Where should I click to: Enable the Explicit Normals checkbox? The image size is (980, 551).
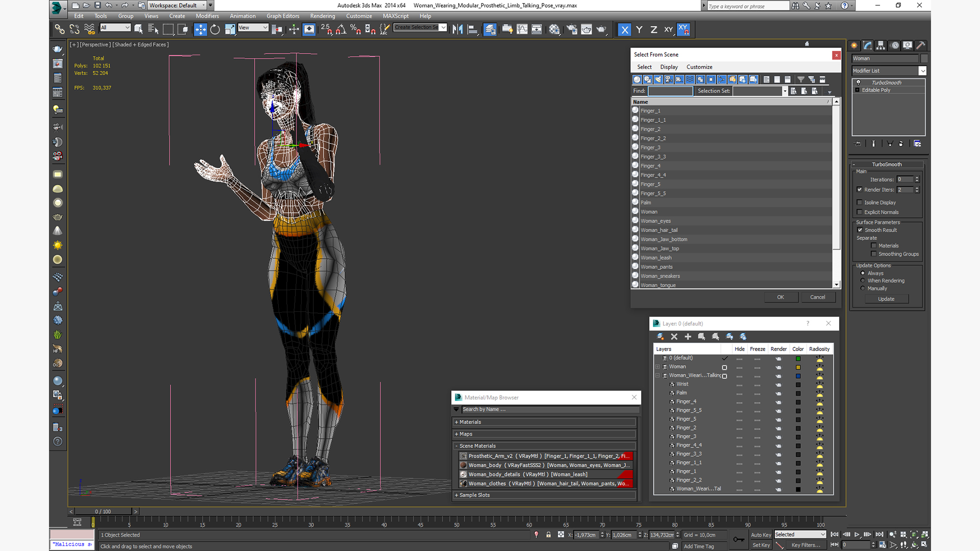pos(860,212)
